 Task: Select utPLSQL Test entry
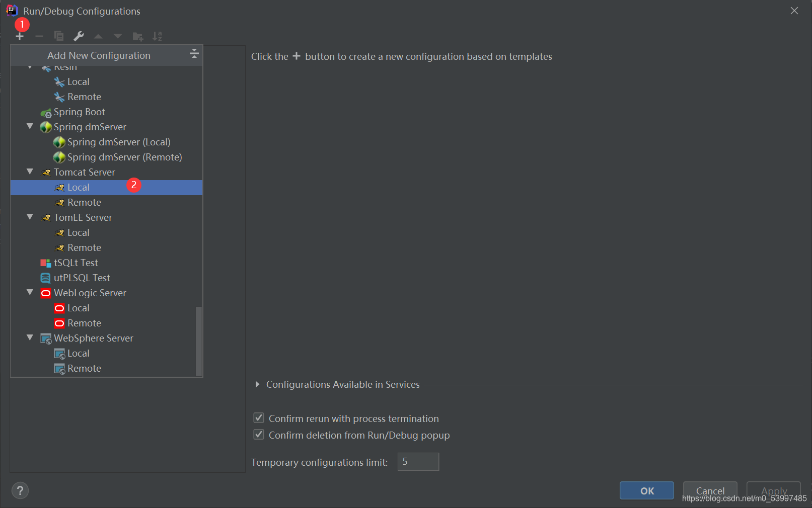coord(107,278)
